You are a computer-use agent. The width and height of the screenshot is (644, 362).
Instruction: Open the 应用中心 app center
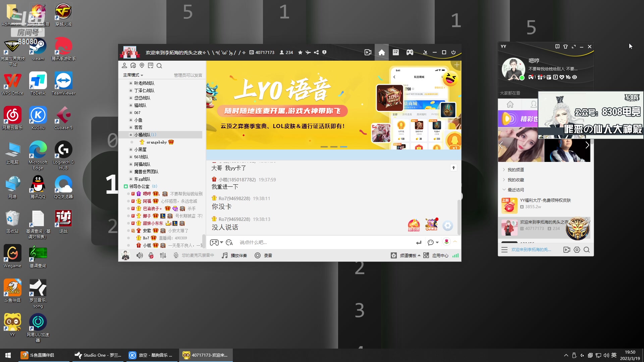[440, 255]
